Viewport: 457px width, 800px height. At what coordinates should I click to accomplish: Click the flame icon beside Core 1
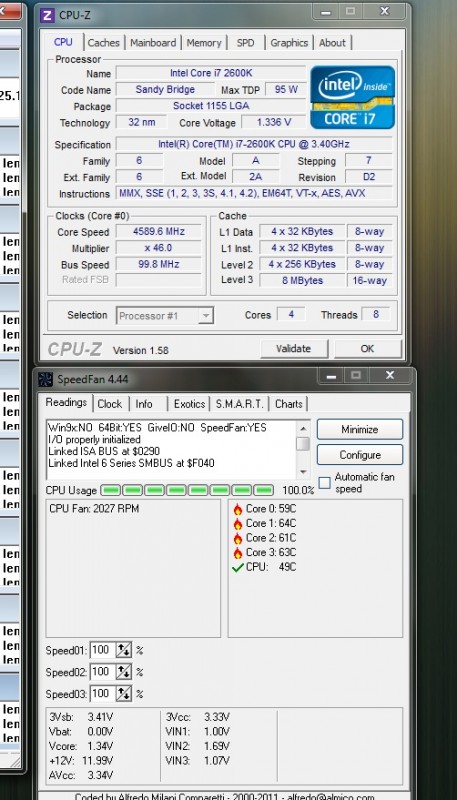(238, 523)
